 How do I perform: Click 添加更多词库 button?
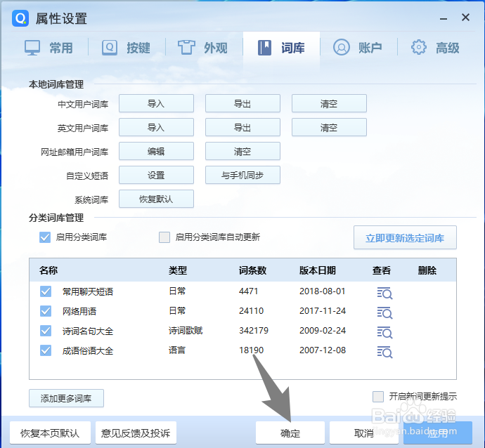66,398
